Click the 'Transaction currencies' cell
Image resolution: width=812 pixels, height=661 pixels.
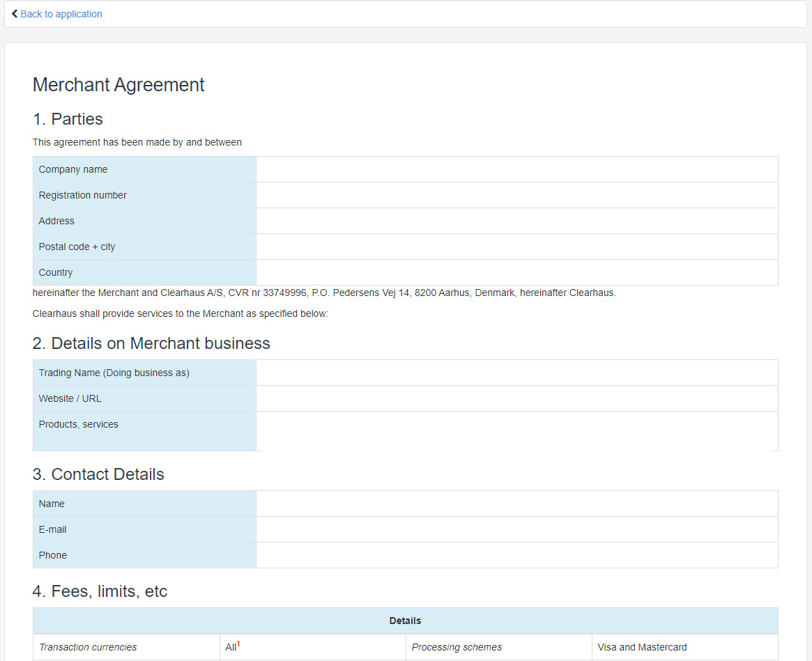click(126, 647)
